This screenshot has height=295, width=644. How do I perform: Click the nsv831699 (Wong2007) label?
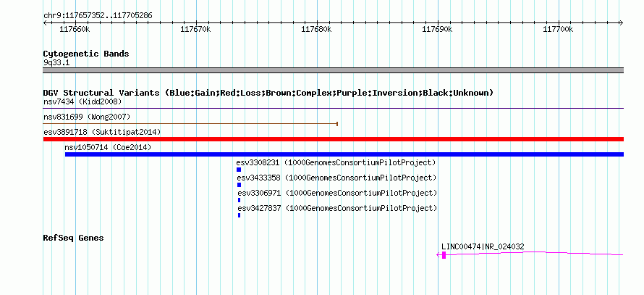87,117
